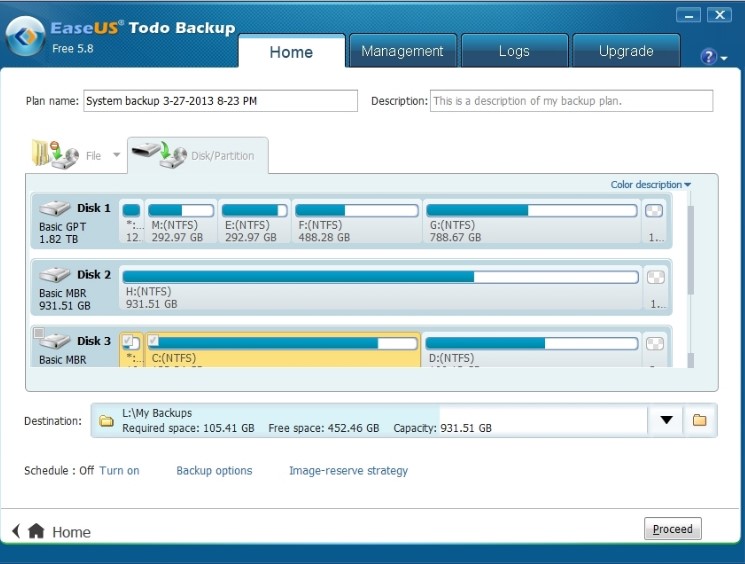
Task: Open the Upgrade tab
Action: [x=626, y=51]
